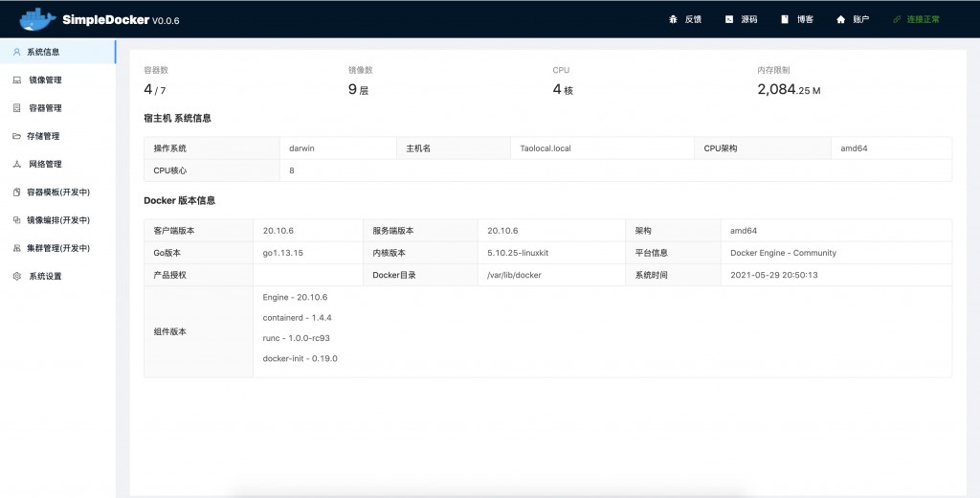This screenshot has height=498, width=980.
Task: Click the copy icon next to 镜像编排
Action: point(17,220)
